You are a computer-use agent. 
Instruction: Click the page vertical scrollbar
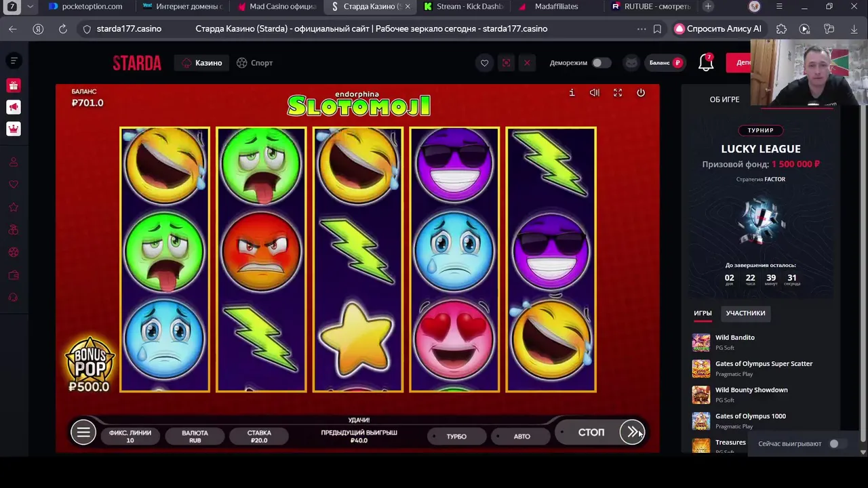click(x=863, y=244)
